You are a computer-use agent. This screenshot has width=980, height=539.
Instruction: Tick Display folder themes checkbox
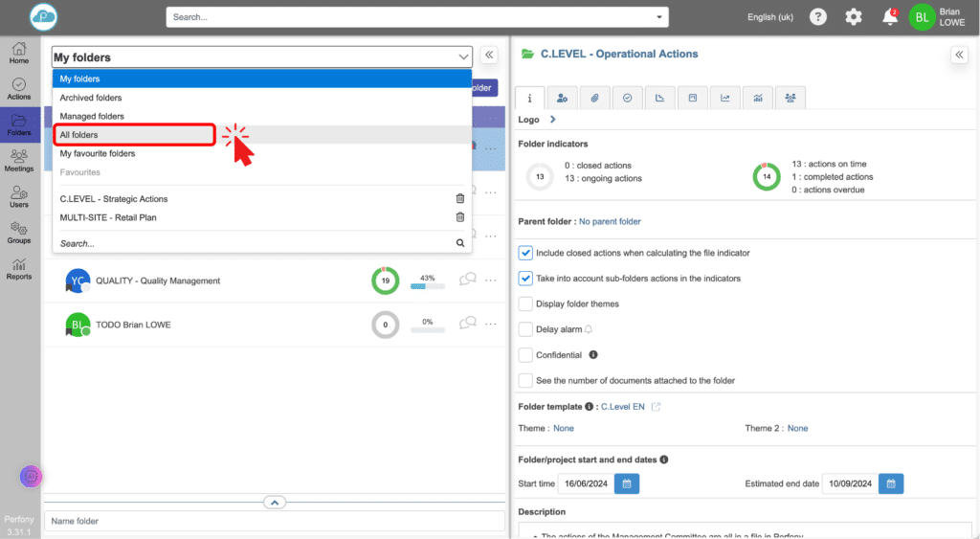(525, 303)
